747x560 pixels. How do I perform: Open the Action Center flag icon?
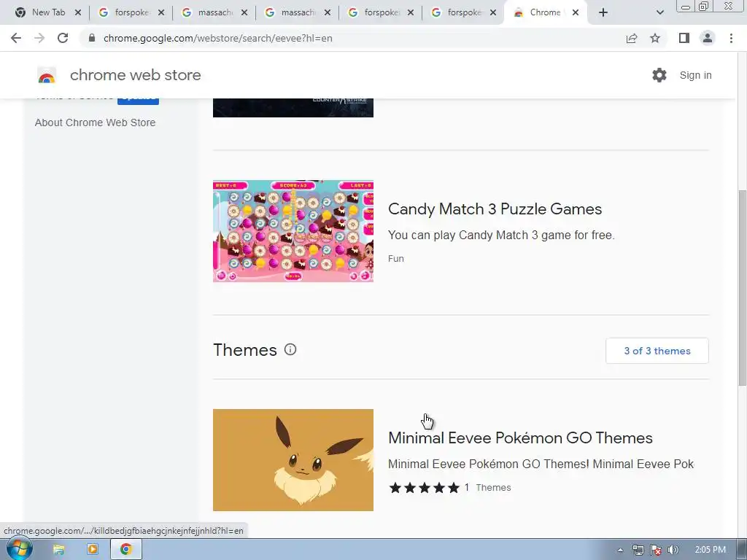click(656, 550)
